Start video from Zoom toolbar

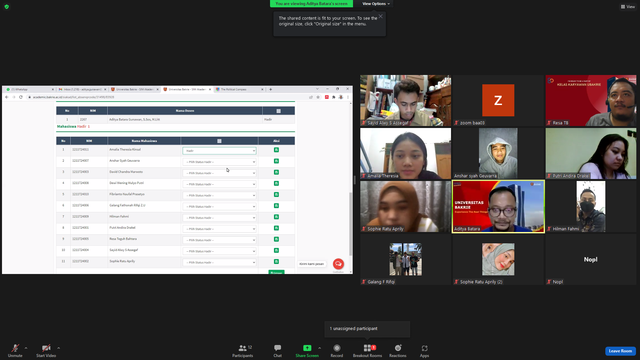pos(46,350)
